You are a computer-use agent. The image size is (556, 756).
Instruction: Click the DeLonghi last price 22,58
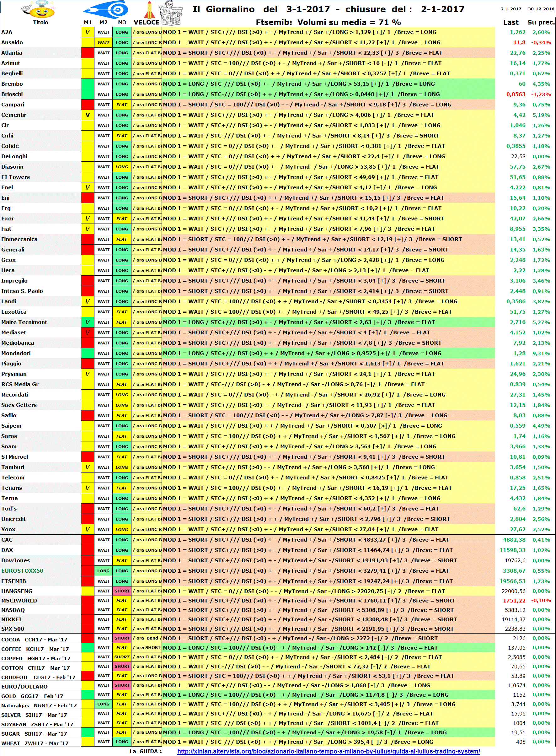coord(518,156)
